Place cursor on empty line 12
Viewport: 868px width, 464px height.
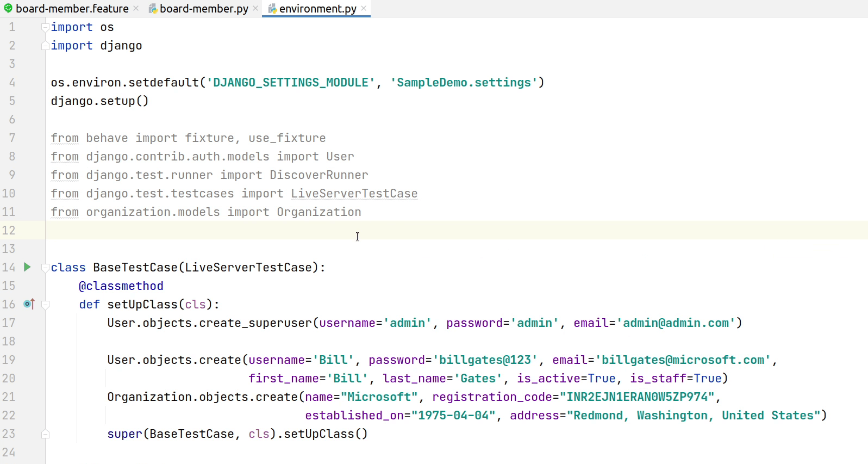457,230
